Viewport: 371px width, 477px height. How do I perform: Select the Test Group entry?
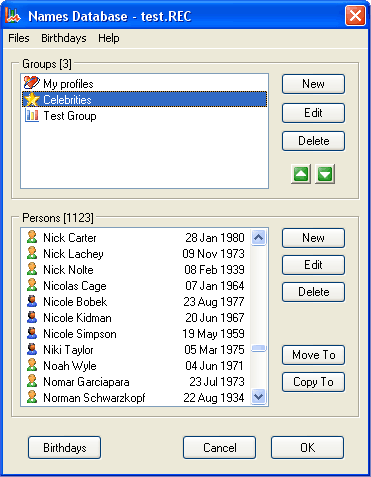click(144, 115)
